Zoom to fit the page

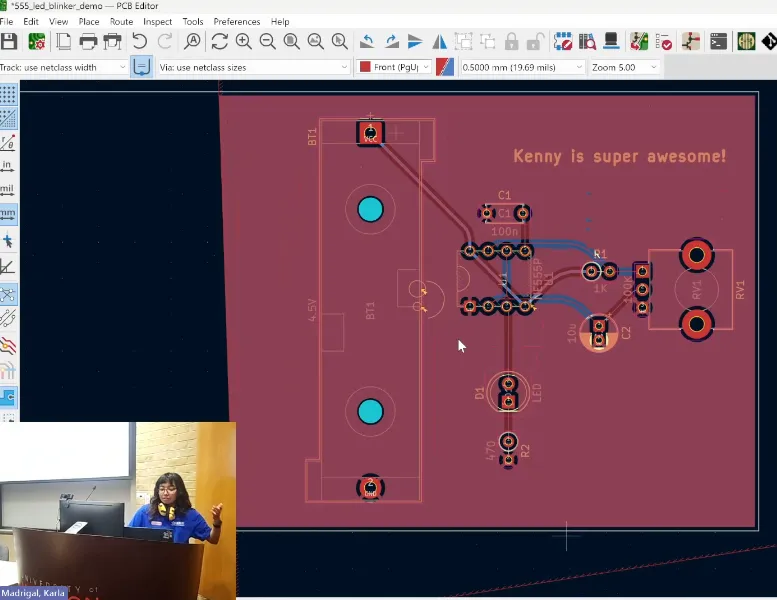pyautogui.click(x=291, y=42)
